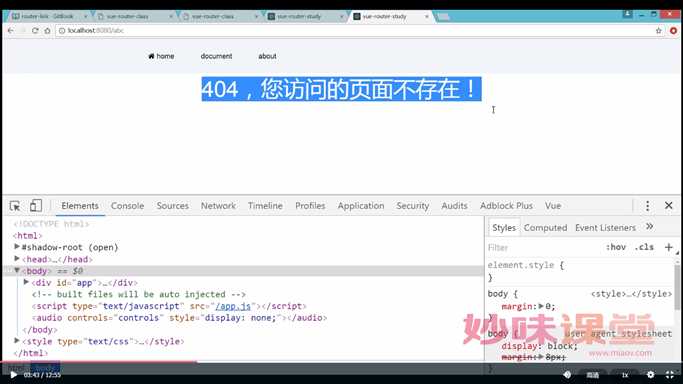This screenshot has width=683, height=384.
Task: Open the <style>…</style> source link
Action: point(631,294)
